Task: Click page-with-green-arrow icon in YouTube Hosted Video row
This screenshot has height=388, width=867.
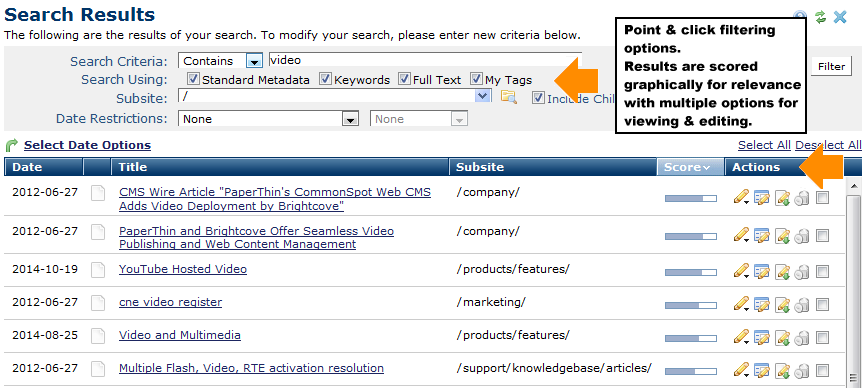Action: [782, 272]
